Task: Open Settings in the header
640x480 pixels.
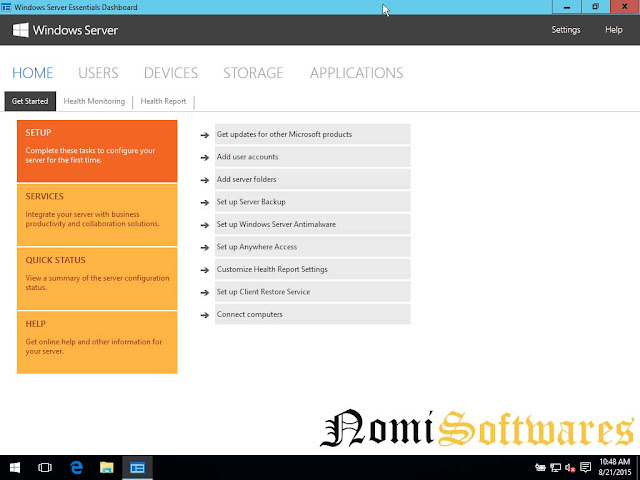Action: point(566,30)
